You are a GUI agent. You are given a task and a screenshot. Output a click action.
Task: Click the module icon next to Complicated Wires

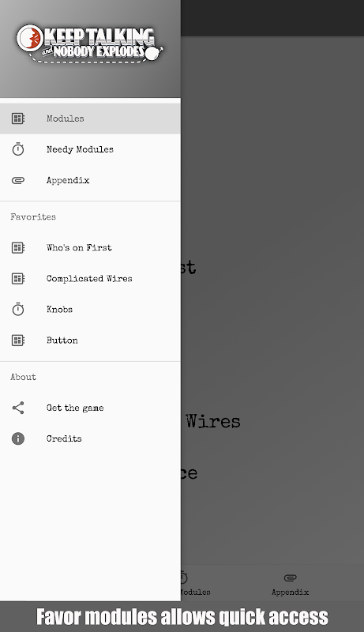(17, 279)
